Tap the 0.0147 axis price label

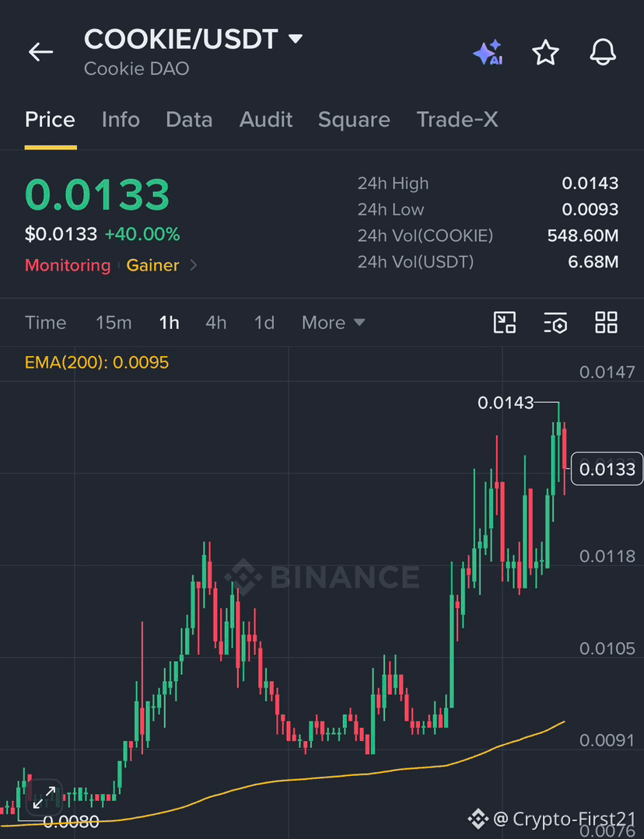click(x=607, y=372)
